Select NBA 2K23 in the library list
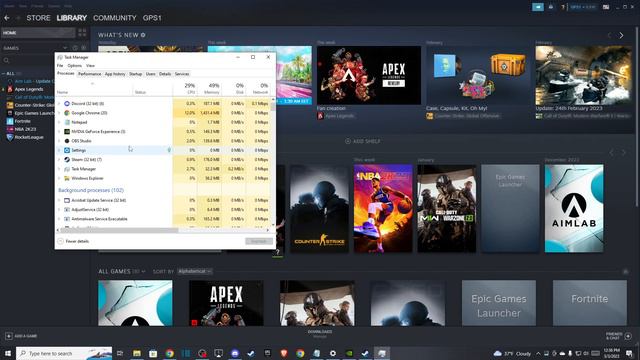 click(25, 129)
